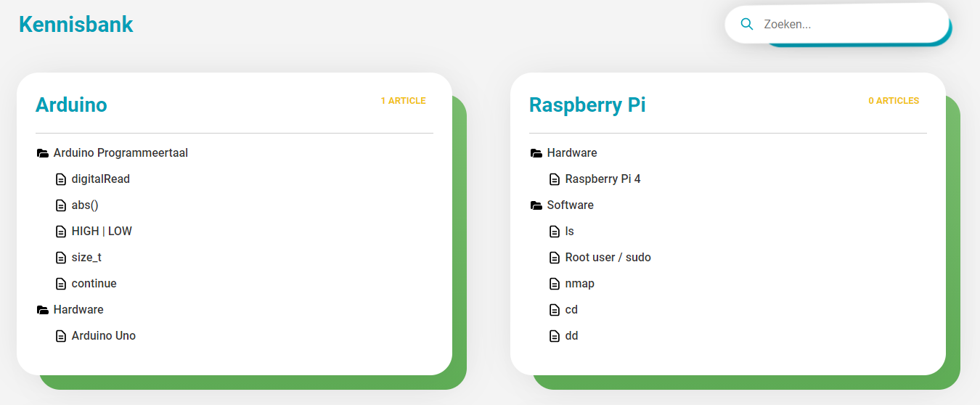The width and height of the screenshot is (980, 405).
Task: Click the search magnifier icon
Action: pyautogui.click(x=746, y=25)
